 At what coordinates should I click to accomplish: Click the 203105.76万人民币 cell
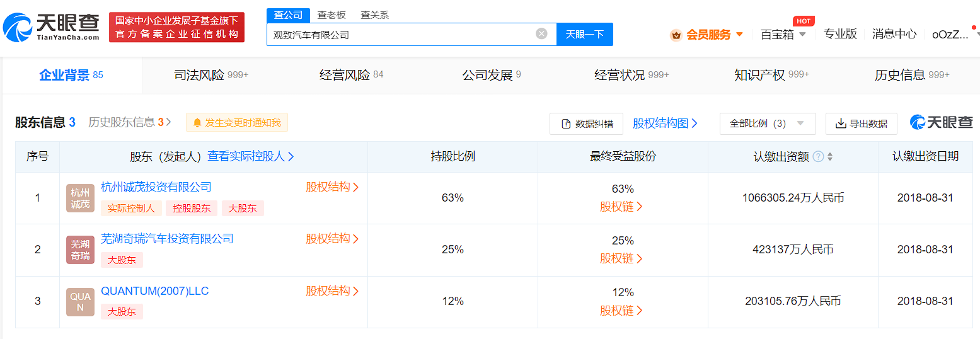793,301
